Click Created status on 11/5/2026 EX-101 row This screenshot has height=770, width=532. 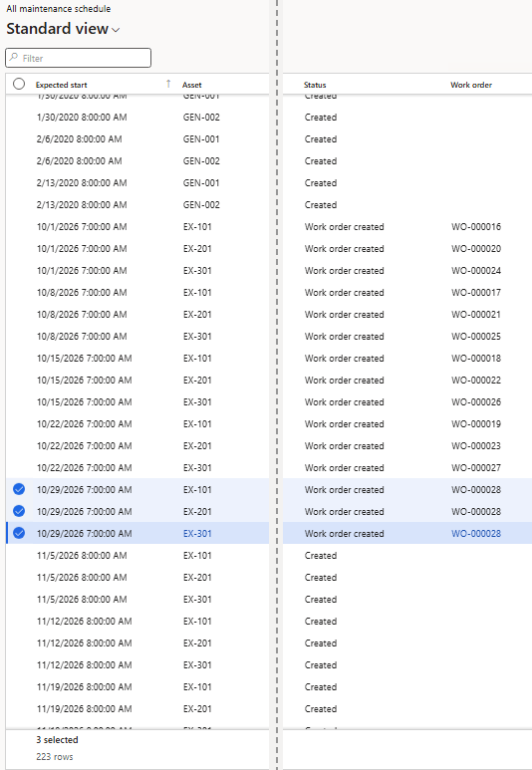click(321, 556)
